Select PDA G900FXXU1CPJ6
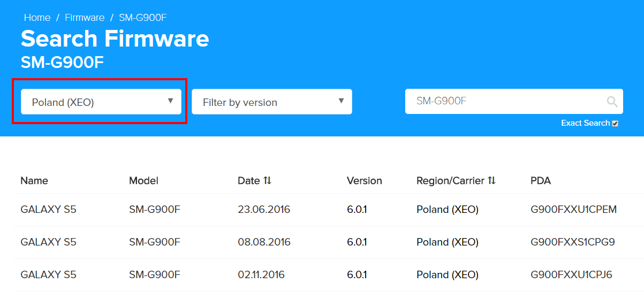This screenshot has height=306, width=644. [571, 275]
